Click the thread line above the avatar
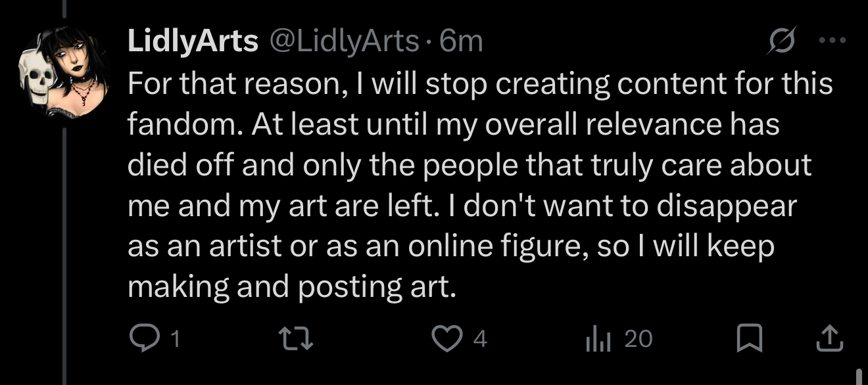This screenshot has height=385, width=868. (x=64, y=9)
